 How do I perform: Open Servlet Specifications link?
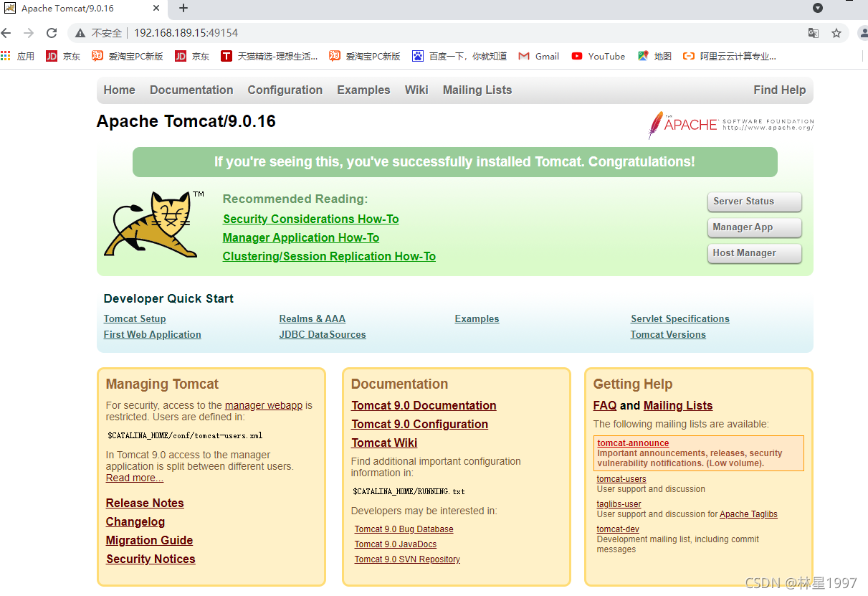point(680,318)
